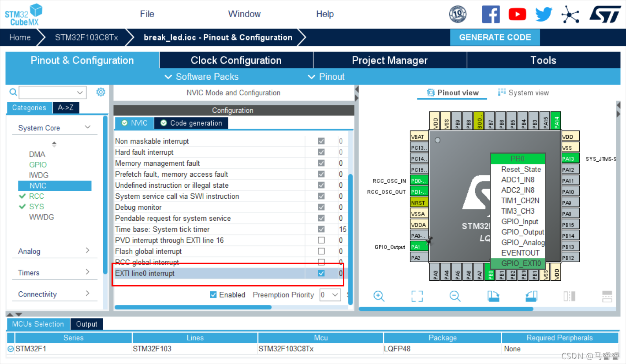Click the Non maskable interrupt checkbox
The height and width of the screenshot is (364, 626).
(321, 141)
